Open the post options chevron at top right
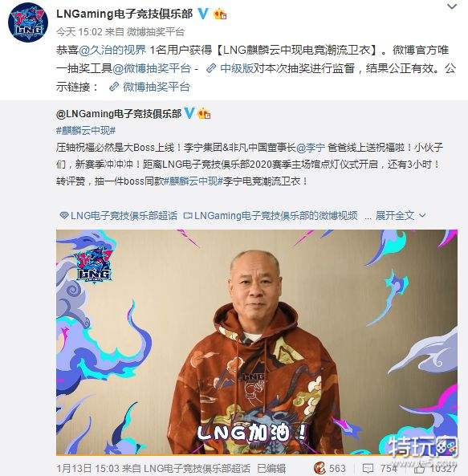 [452, 6]
